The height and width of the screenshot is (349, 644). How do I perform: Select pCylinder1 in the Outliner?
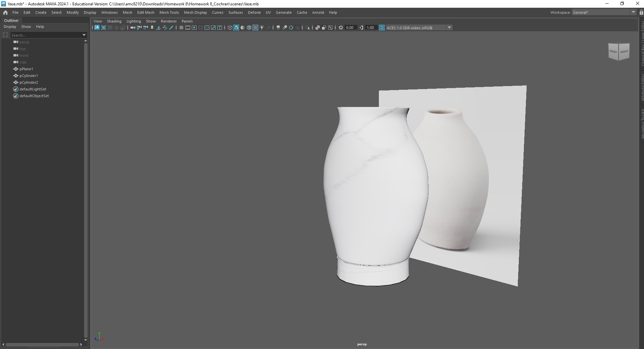(x=29, y=76)
